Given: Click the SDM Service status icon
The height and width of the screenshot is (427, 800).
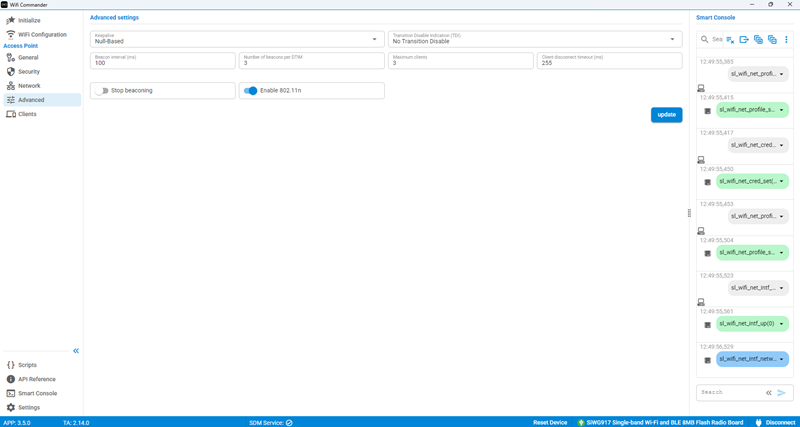Looking at the screenshot, I should [289, 422].
